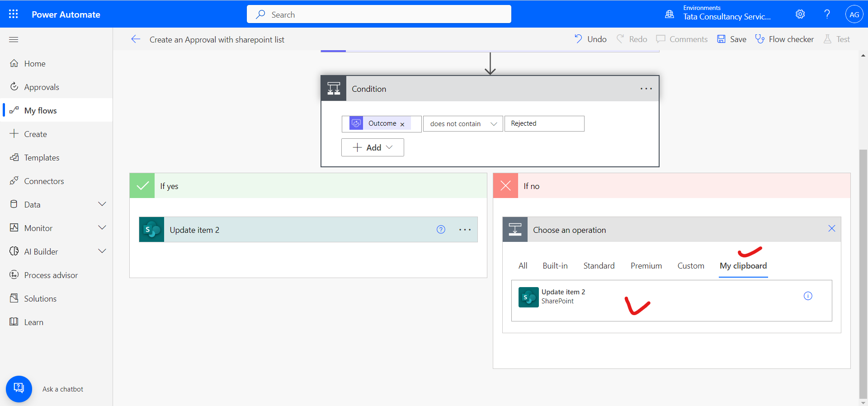
Task: Open the help question mark icon
Action: click(827, 14)
